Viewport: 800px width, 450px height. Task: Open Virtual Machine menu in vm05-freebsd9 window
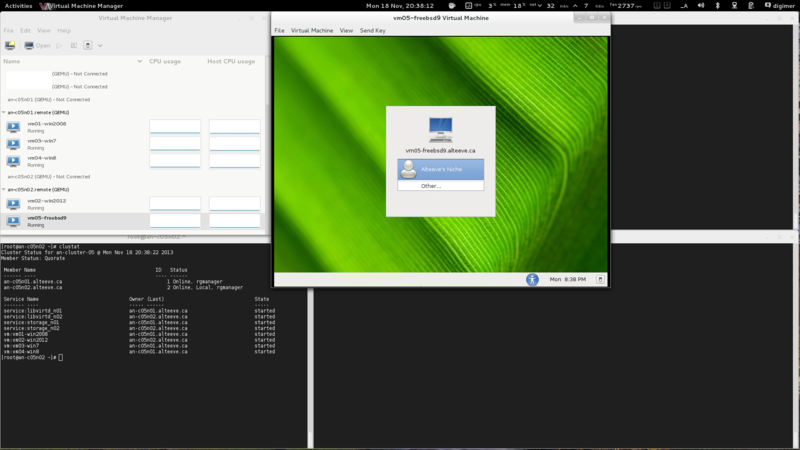[x=312, y=31]
